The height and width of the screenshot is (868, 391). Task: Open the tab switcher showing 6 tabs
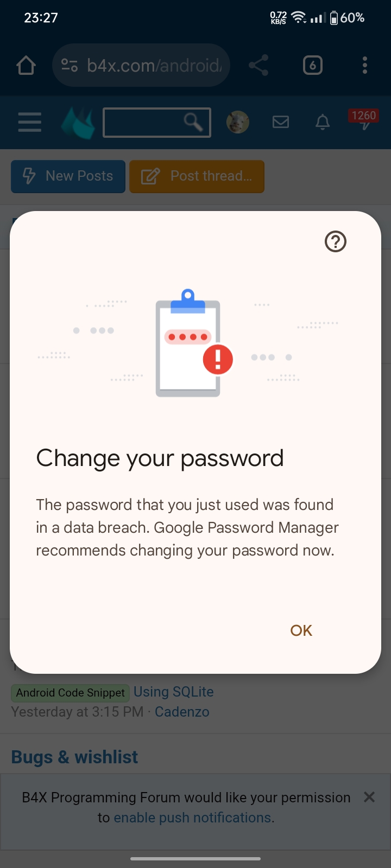coord(312,66)
